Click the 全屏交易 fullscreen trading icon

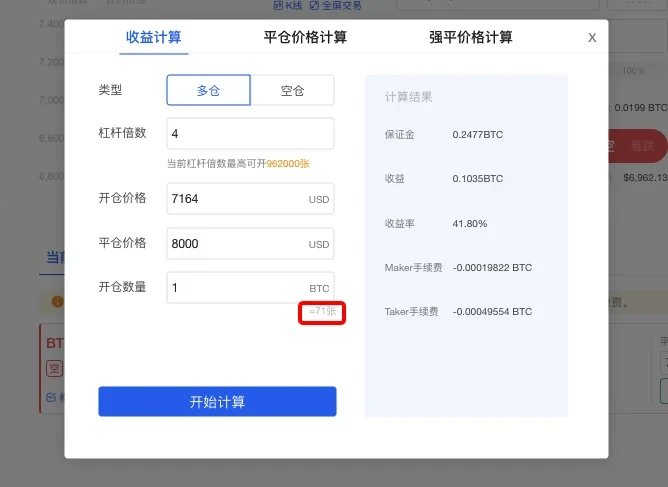click(x=315, y=6)
